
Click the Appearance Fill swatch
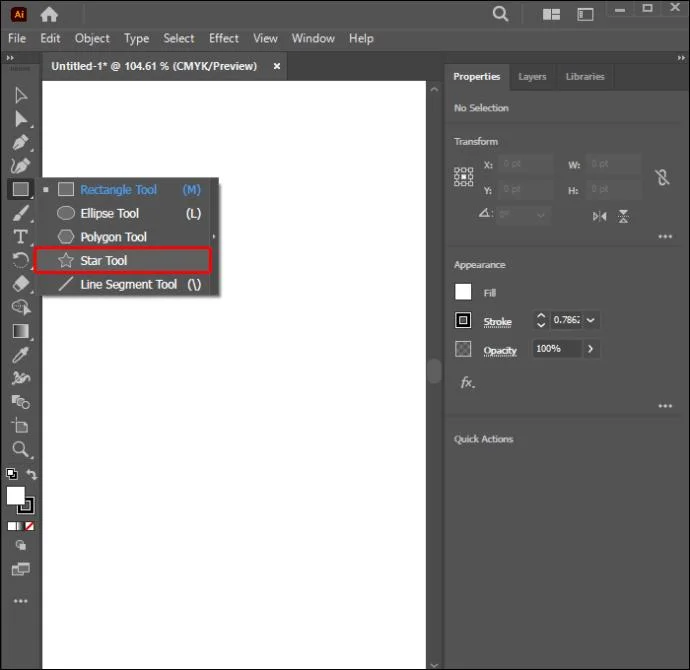click(463, 292)
